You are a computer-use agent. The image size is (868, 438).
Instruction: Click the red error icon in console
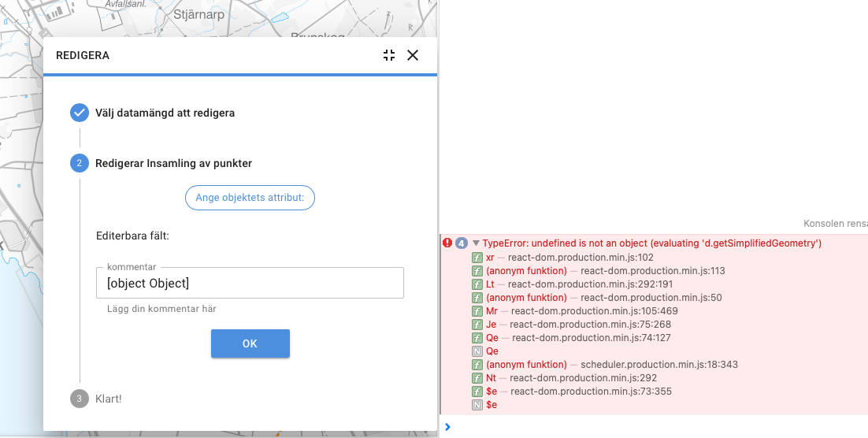click(x=448, y=243)
